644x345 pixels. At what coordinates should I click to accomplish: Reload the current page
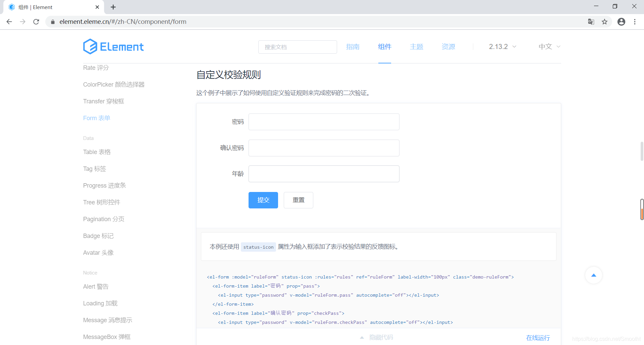(36, 22)
